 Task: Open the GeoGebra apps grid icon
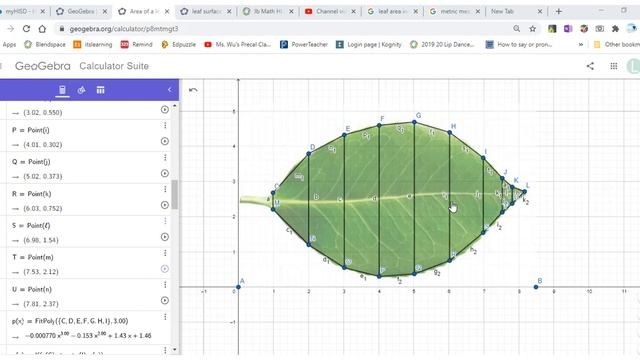(613, 66)
